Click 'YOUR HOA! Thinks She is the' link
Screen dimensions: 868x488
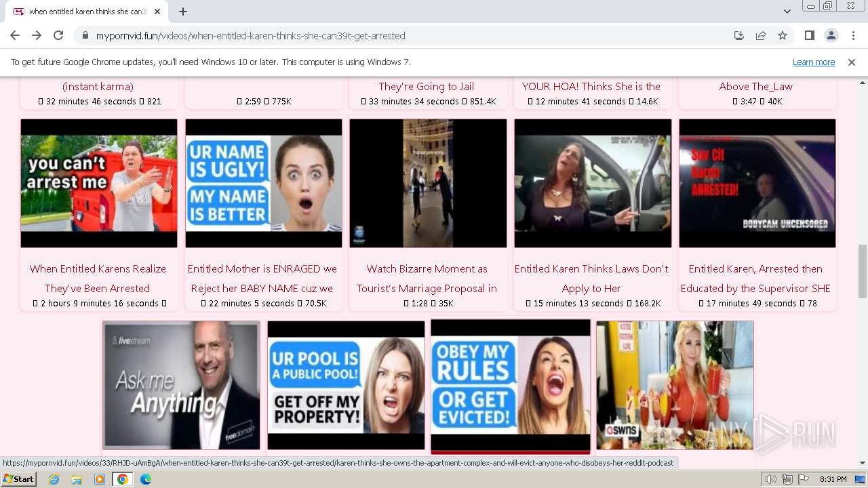591,86
